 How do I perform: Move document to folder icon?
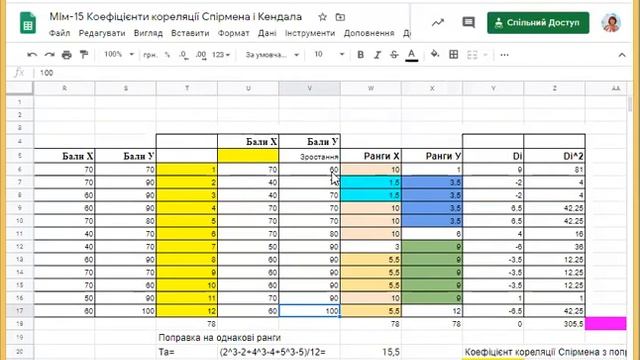tap(340, 17)
